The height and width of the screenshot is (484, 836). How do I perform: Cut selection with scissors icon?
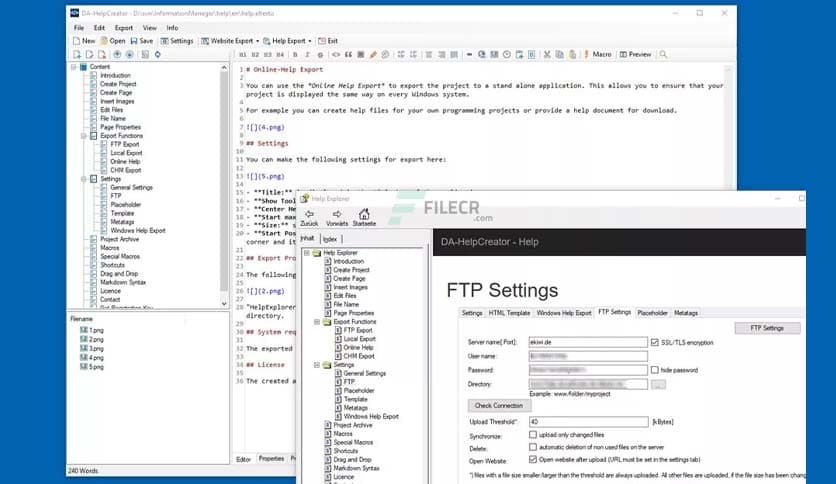pos(546,55)
